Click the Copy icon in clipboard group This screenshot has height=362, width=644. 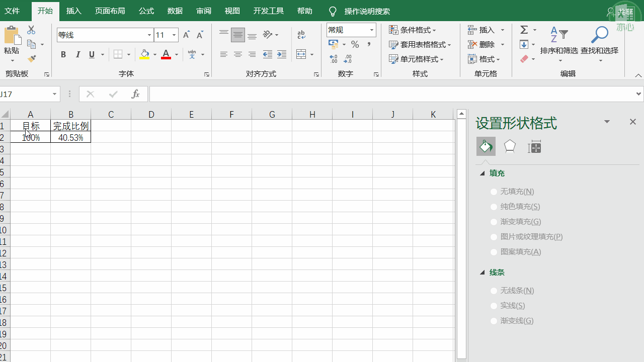[x=32, y=44]
